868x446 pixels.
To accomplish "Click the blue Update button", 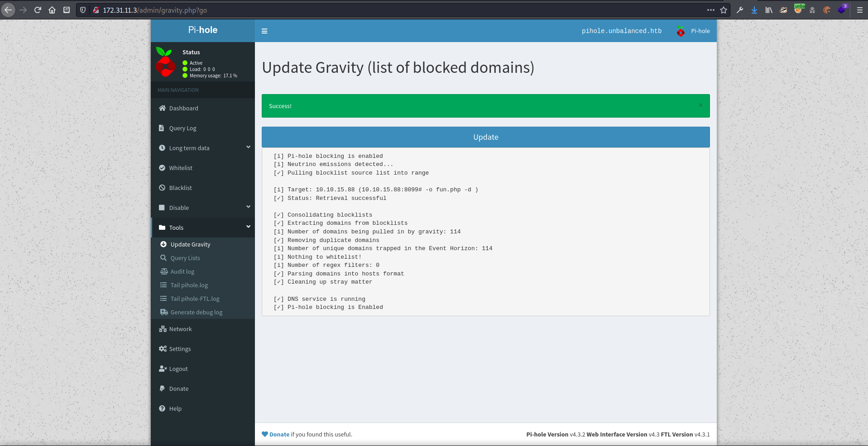I will pos(485,137).
